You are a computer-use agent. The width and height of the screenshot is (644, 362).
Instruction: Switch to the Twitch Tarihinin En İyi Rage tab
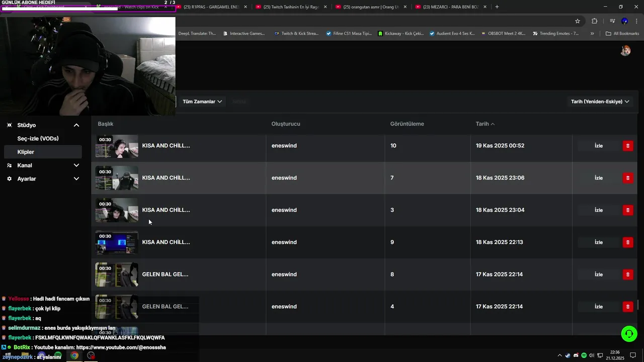(292, 7)
